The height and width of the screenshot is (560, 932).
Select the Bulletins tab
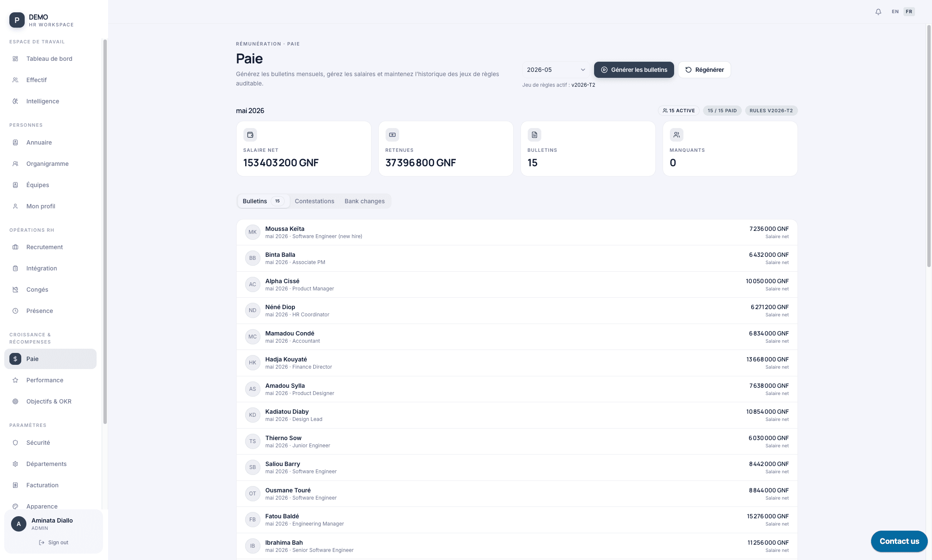(263, 201)
